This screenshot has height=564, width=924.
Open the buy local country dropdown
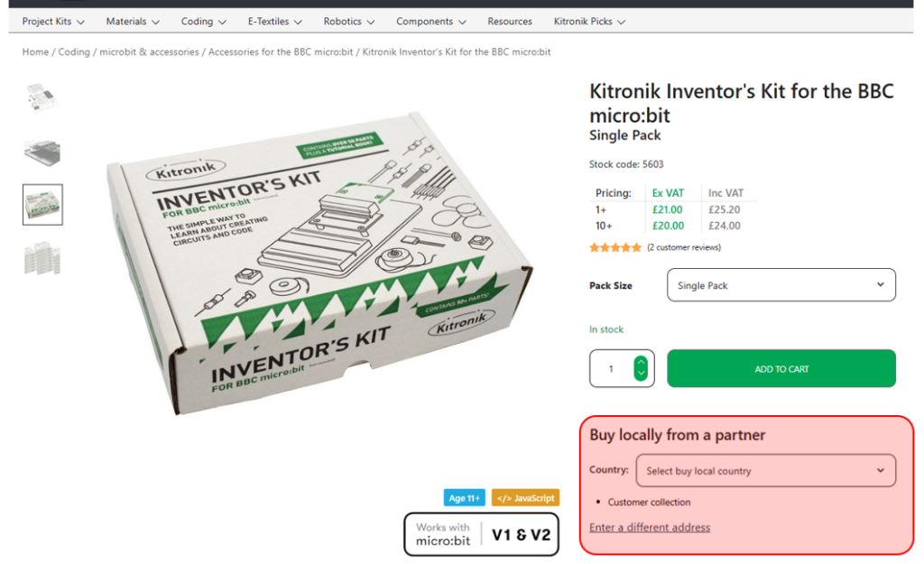(765, 470)
